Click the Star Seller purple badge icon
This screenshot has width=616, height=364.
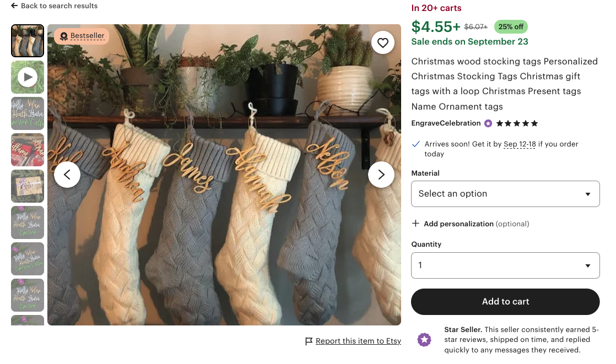pos(424,340)
